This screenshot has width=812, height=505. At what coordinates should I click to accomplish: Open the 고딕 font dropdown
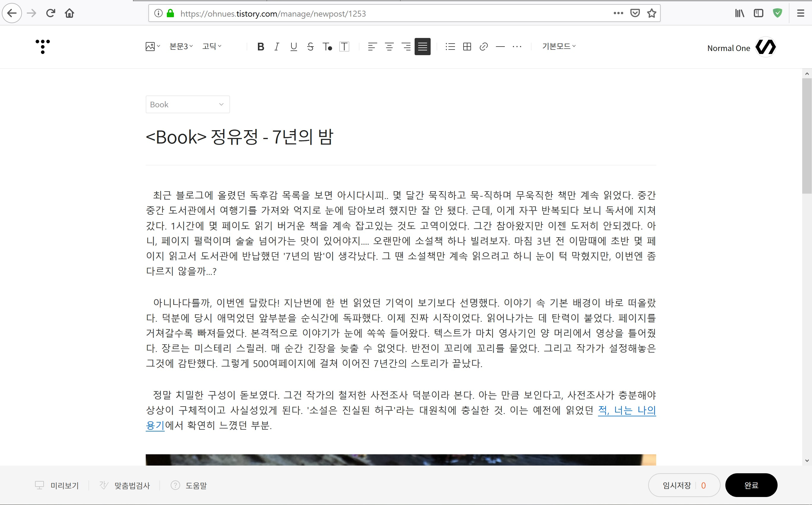pos(212,47)
